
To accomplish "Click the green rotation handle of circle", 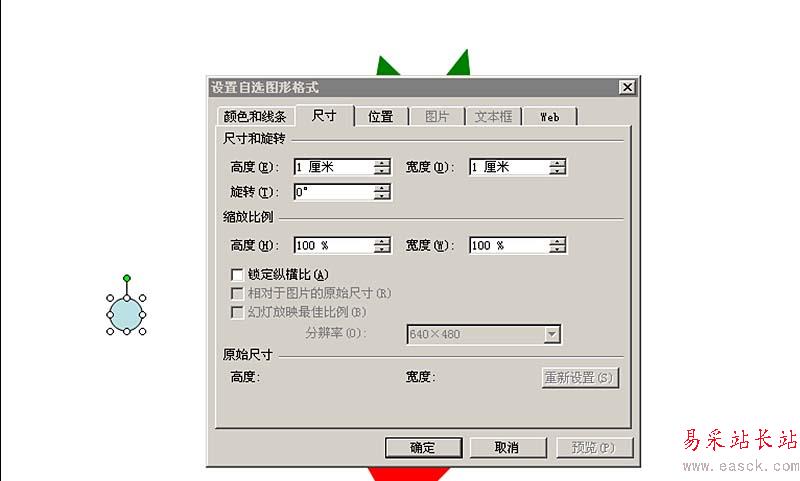I will (127, 278).
